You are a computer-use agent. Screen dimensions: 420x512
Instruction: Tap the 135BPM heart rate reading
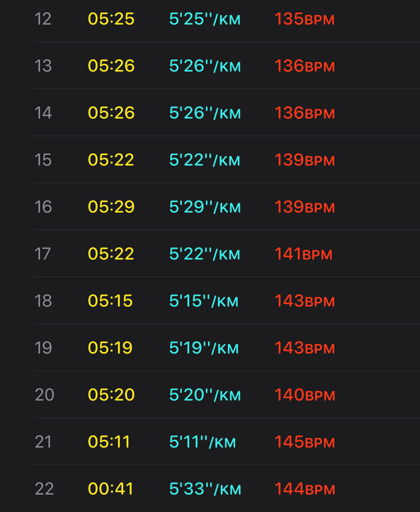[x=305, y=19]
